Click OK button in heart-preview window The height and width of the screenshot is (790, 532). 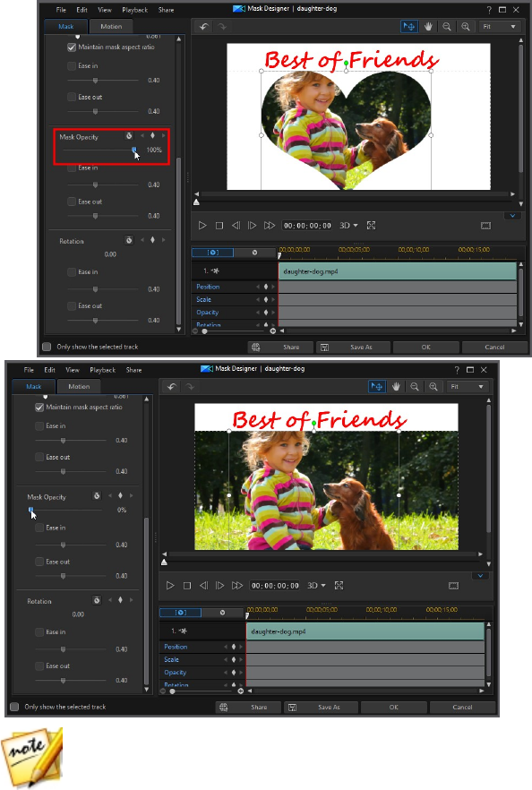coord(425,348)
